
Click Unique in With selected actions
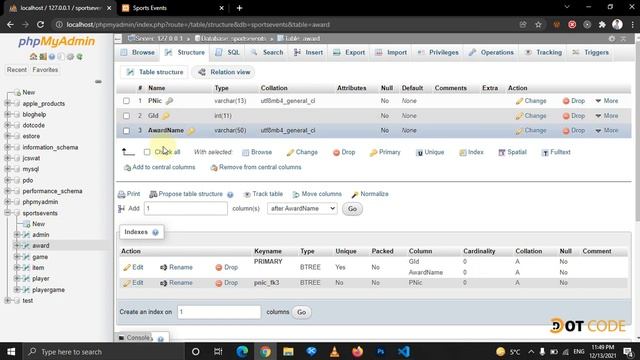429,152
